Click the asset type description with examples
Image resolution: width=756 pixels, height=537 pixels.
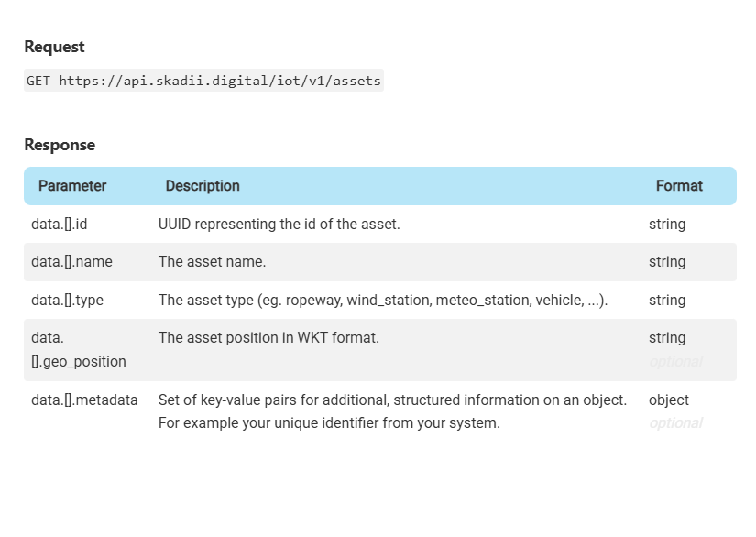[382, 301]
